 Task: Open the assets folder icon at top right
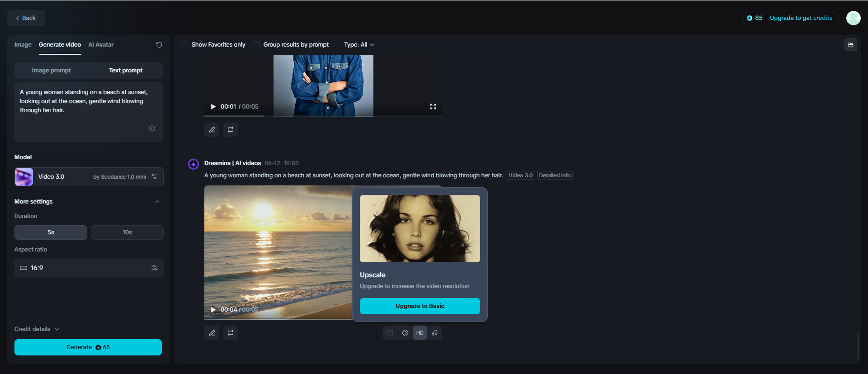coord(851,45)
